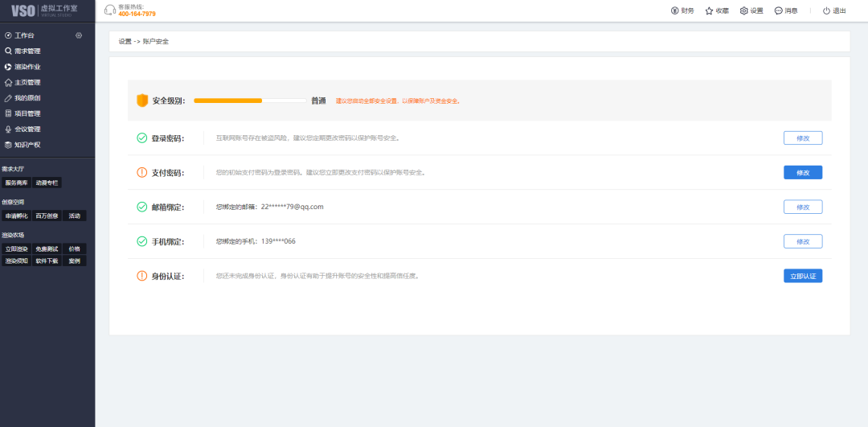Click the gear icon beside 工作台

[79, 35]
